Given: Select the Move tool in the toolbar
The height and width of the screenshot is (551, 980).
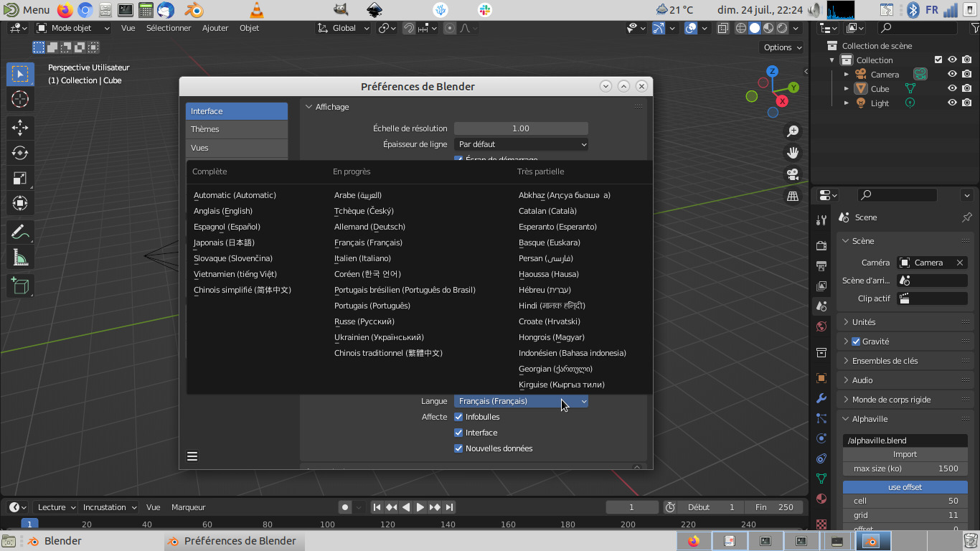Looking at the screenshot, I should pyautogui.click(x=20, y=128).
